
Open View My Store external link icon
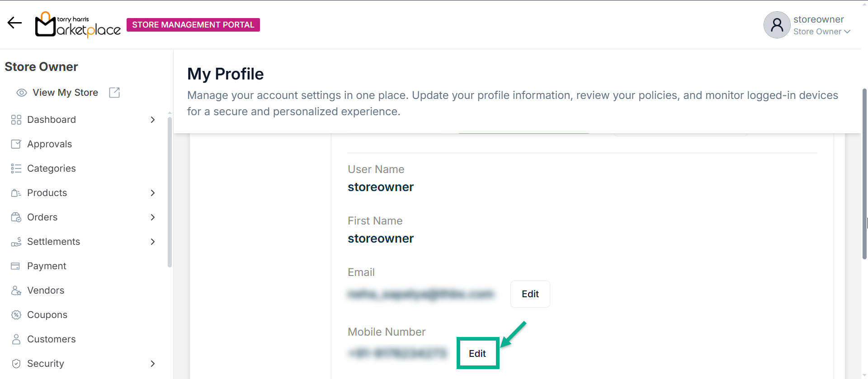114,93
